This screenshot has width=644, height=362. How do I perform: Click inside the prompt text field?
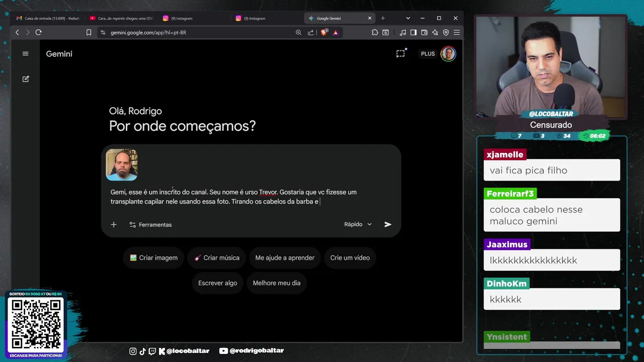(251, 196)
